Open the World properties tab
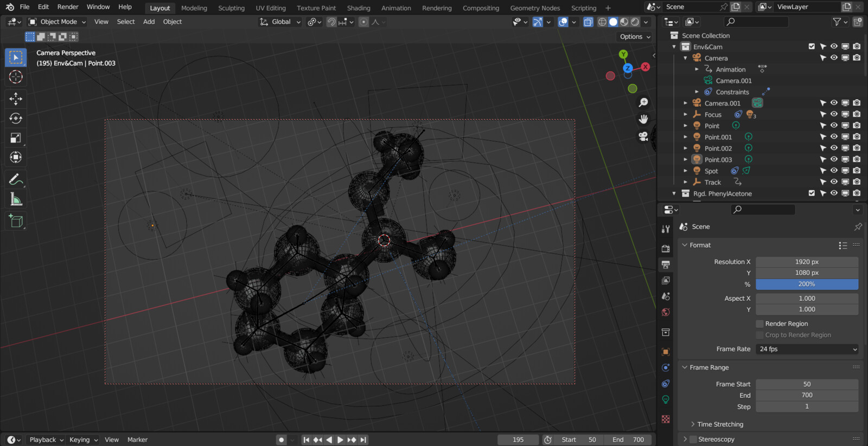This screenshot has height=446, width=868. click(666, 312)
